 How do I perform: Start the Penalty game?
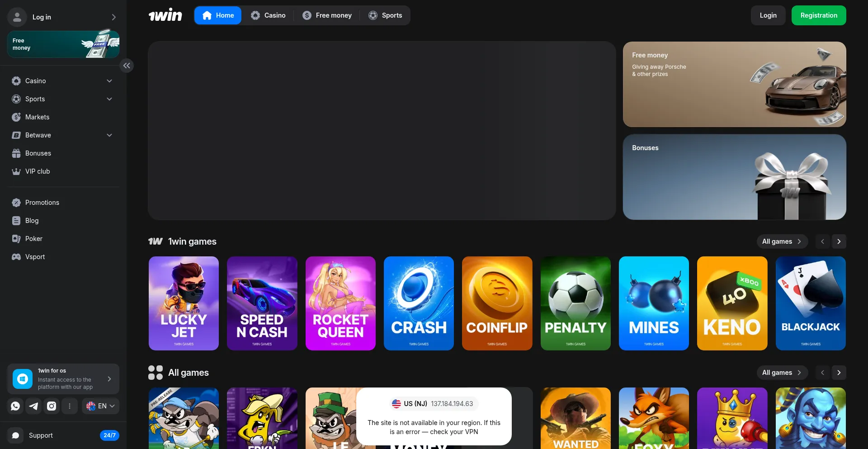576,303
